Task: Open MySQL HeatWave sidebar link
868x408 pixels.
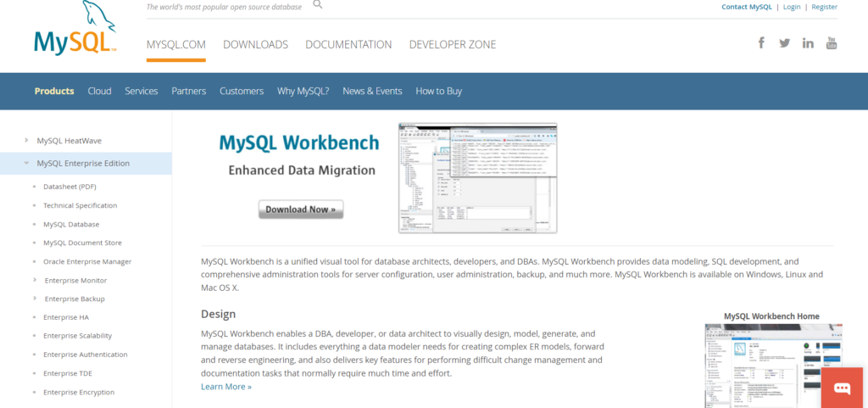Action: [70, 141]
